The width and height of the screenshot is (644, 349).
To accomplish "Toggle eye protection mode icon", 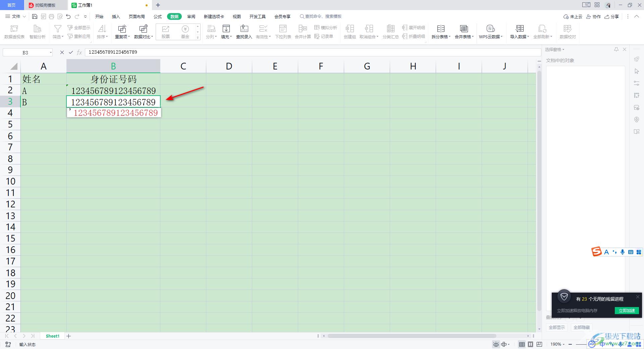I will pos(496,344).
